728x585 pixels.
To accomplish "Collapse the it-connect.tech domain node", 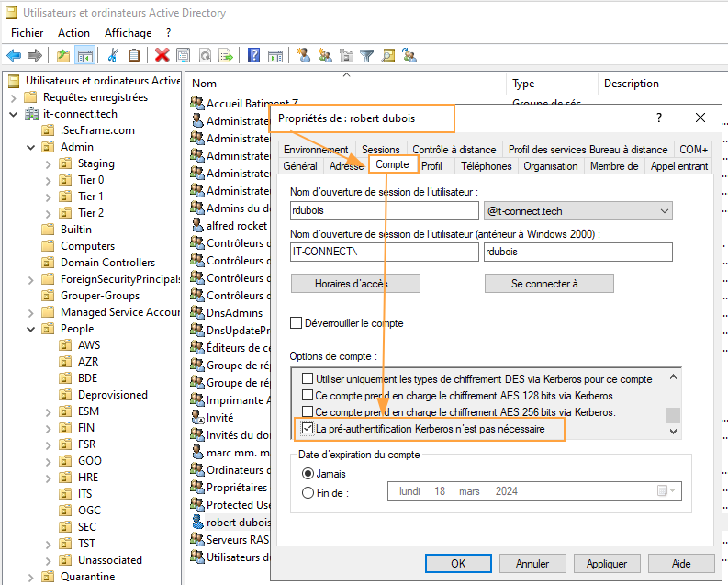I will coord(14,114).
